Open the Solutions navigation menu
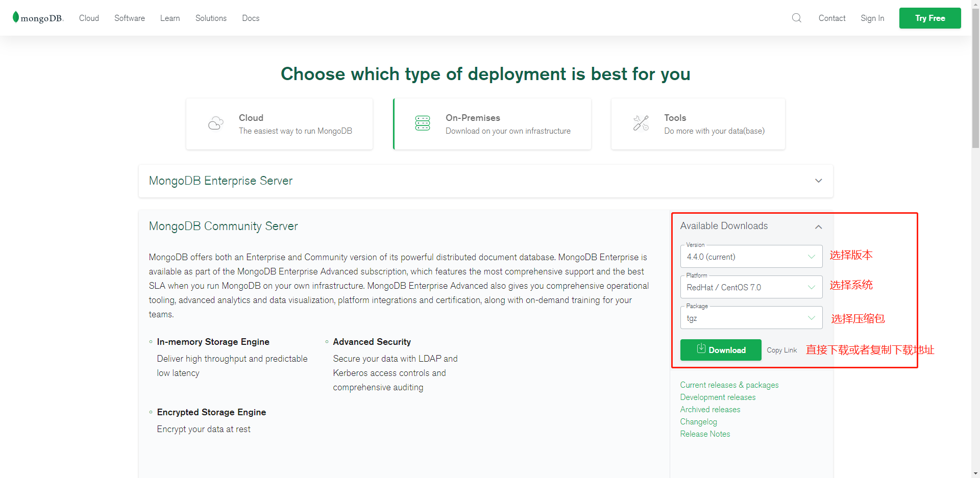 tap(211, 18)
